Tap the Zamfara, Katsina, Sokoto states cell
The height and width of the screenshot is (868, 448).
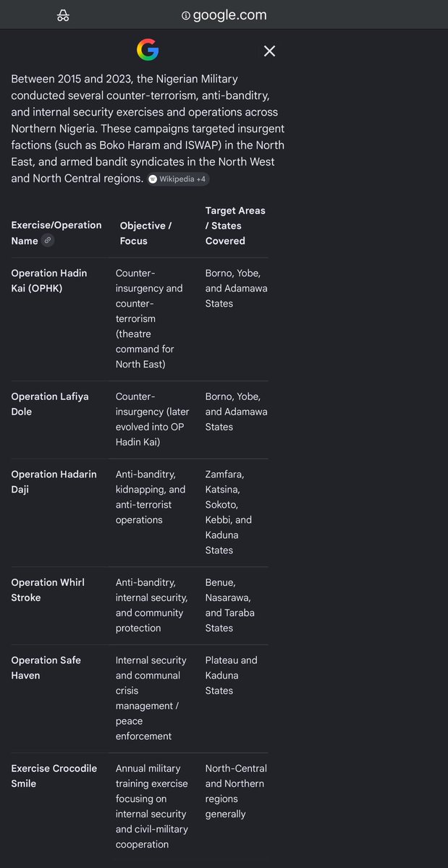pyautogui.click(x=229, y=512)
